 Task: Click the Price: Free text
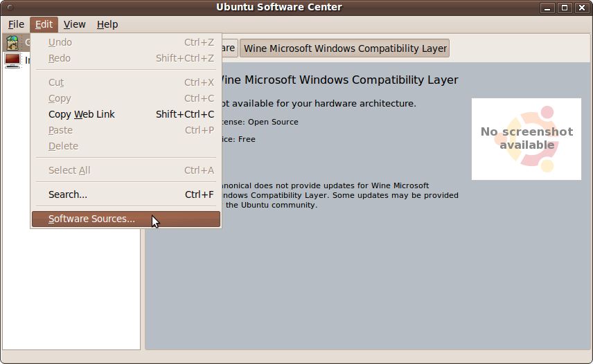(238, 139)
